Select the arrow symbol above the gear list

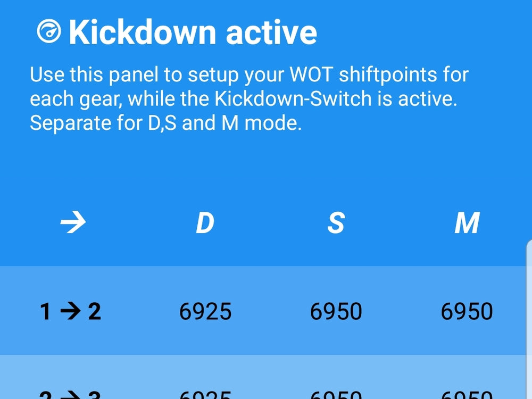(72, 222)
